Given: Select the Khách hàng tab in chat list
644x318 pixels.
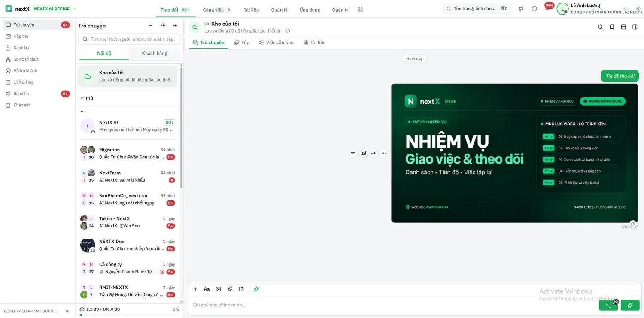Looking at the screenshot, I should (x=155, y=54).
